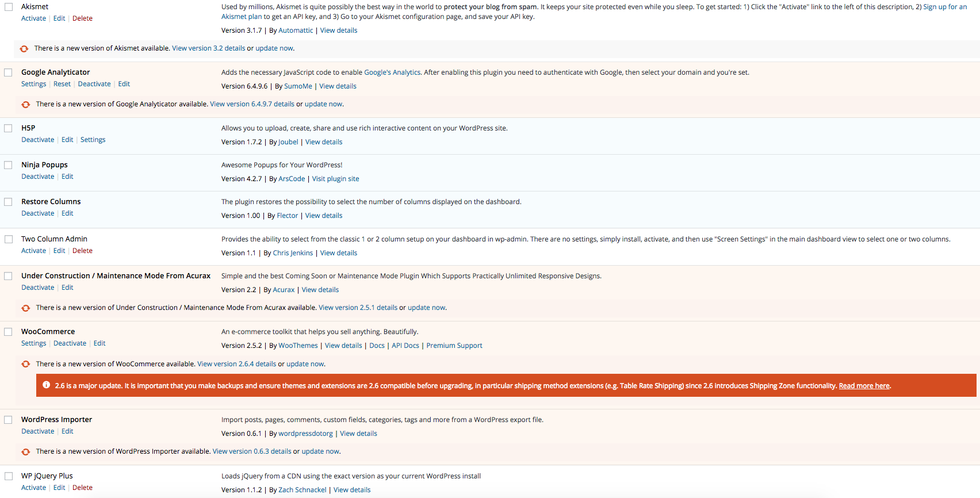The height and width of the screenshot is (498, 980).
Task: Update Under Construction plugin now
Action: pyautogui.click(x=426, y=308)
